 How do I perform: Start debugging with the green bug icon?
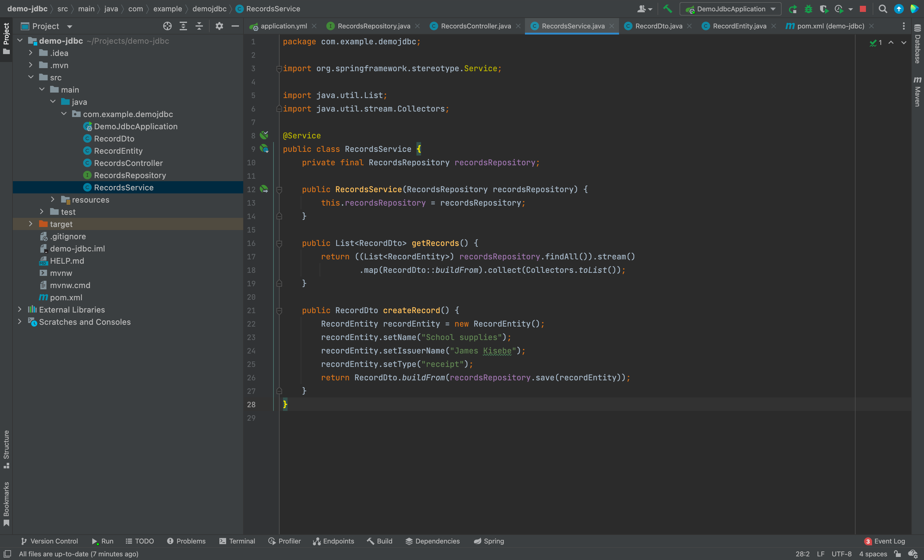809,9
